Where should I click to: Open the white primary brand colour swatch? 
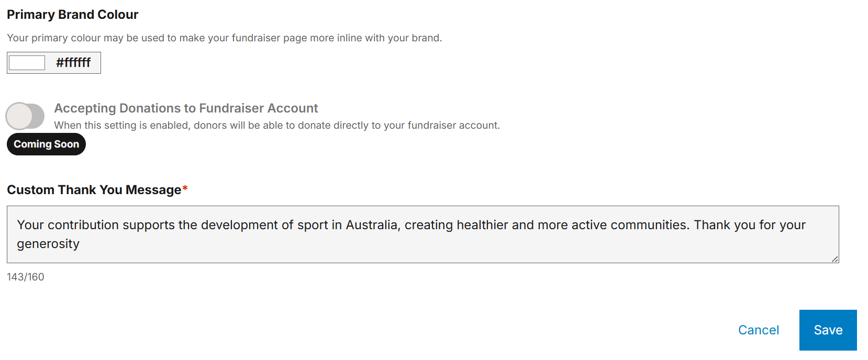[27, 63]
